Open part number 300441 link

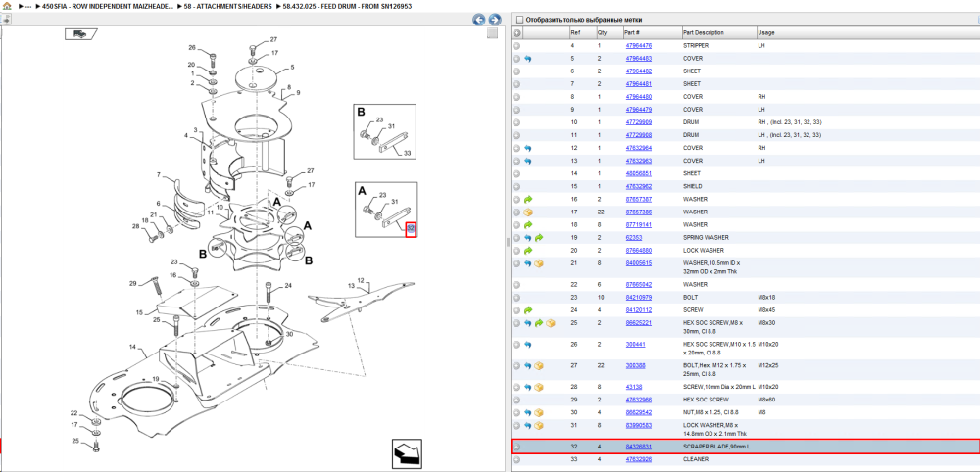click(x=636, y=344)
